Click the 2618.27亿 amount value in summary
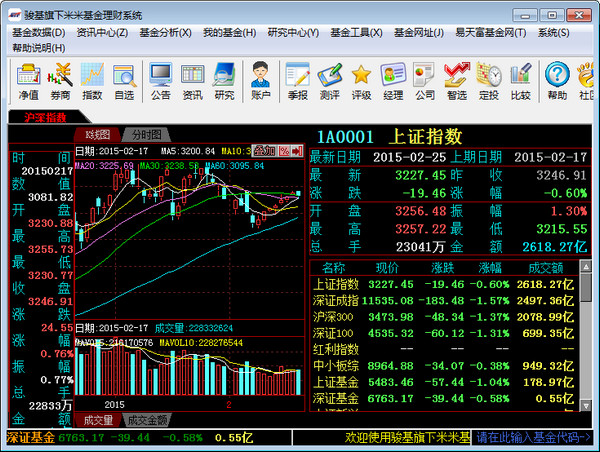Screen dimensions: 600x452 tap(554, 247)
